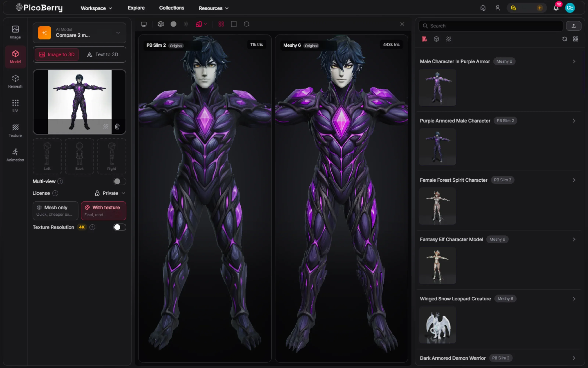Open Winged Snow Leopard Creature thumbnail

437,325
